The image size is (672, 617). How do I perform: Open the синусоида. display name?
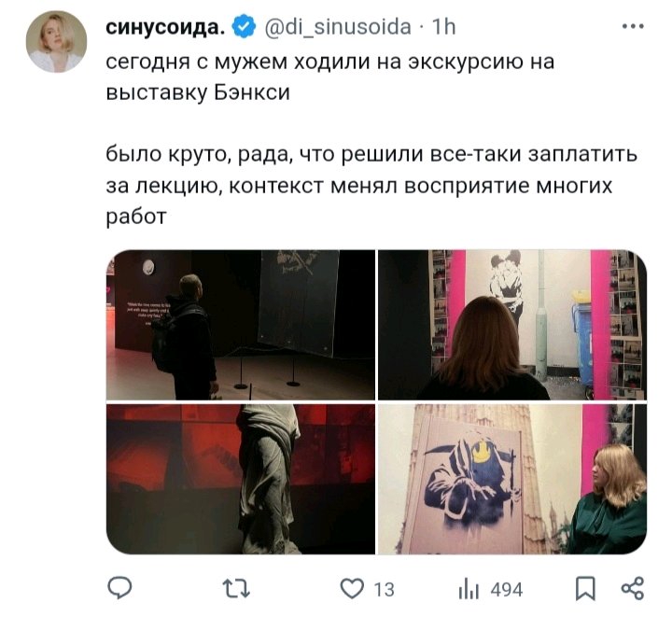click(x=165, y=27)
